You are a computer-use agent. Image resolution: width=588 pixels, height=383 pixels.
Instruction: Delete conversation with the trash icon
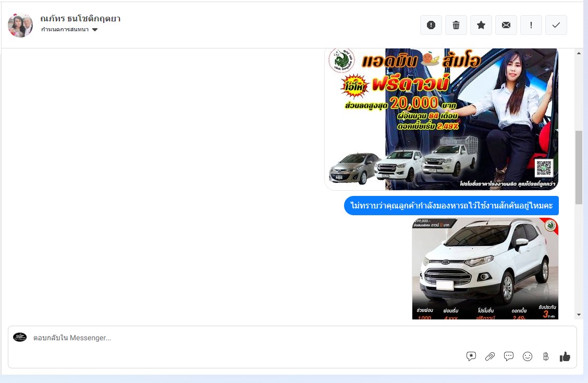[456, 25]
